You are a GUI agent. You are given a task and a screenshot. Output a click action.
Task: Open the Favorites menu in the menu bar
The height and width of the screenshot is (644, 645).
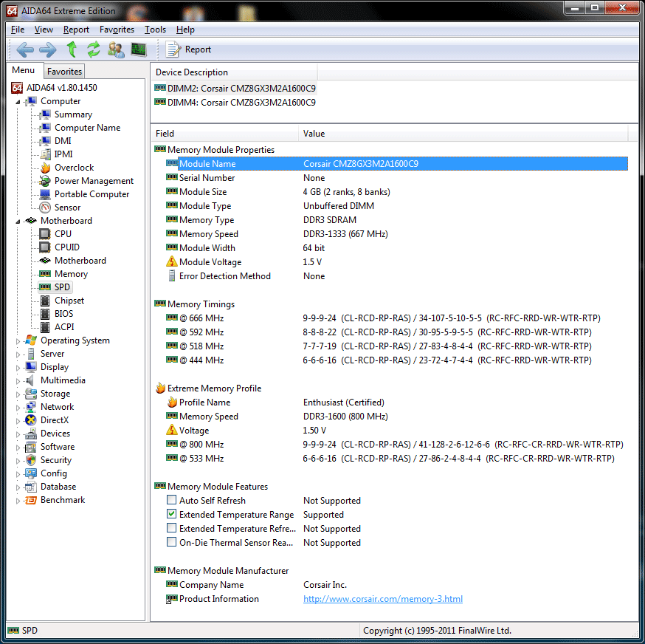pyautogui.click(x=117, y=30)
